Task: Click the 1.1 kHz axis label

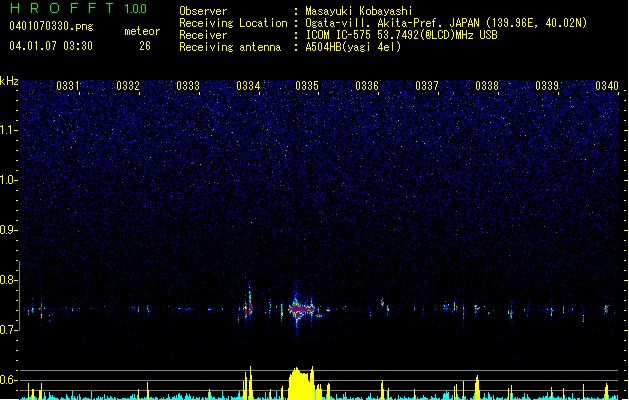Action: [x=8, y=130]
